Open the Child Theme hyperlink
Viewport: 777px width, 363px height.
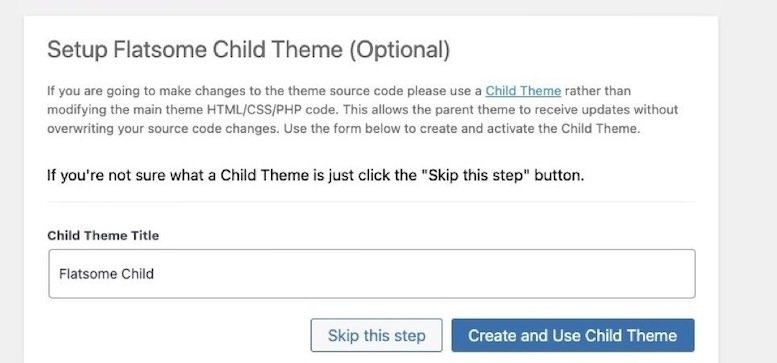(523, 91)
